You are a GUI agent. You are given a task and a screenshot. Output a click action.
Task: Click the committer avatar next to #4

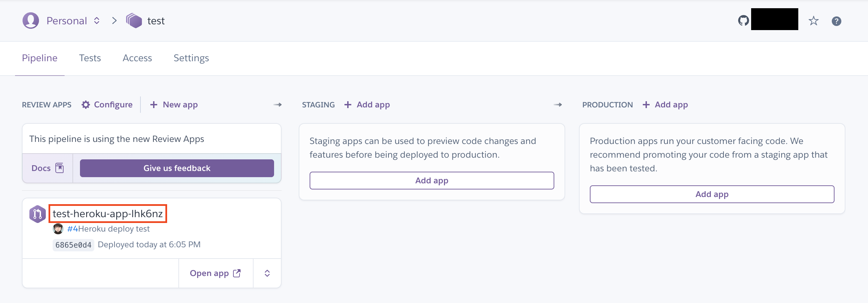click(58, 229)
